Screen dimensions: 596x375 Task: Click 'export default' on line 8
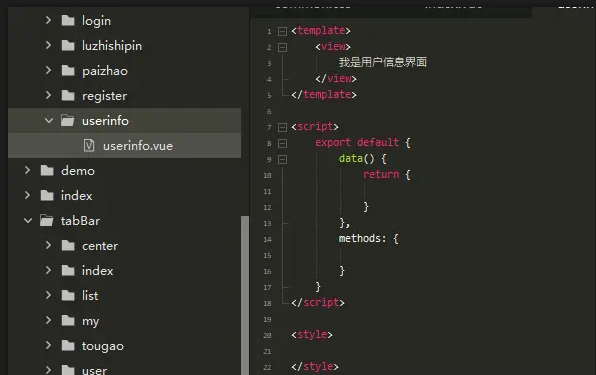357,142
